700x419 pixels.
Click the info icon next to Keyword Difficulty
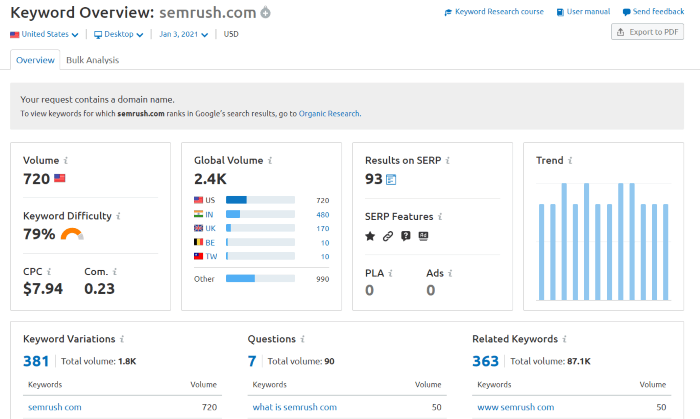tap(118, 215)
